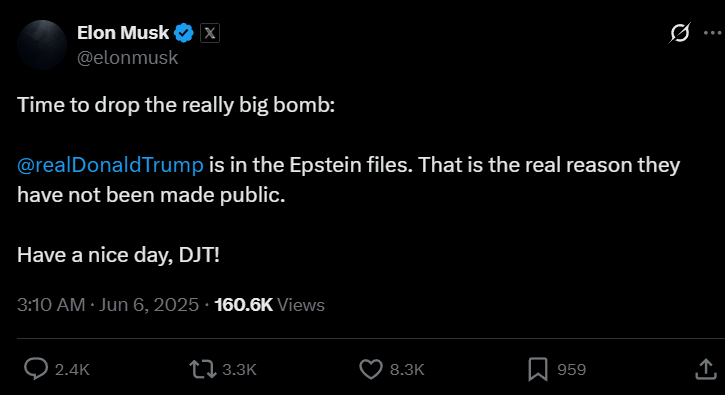Click the 2.4K replies count
The height and width of the screenshot is (395, 725).
pyautogui.click(x=72, y=370)
